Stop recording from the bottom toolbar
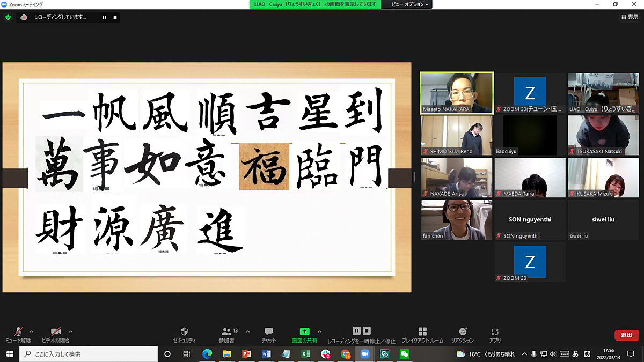 pyautogui.click(x=367, y=331)
